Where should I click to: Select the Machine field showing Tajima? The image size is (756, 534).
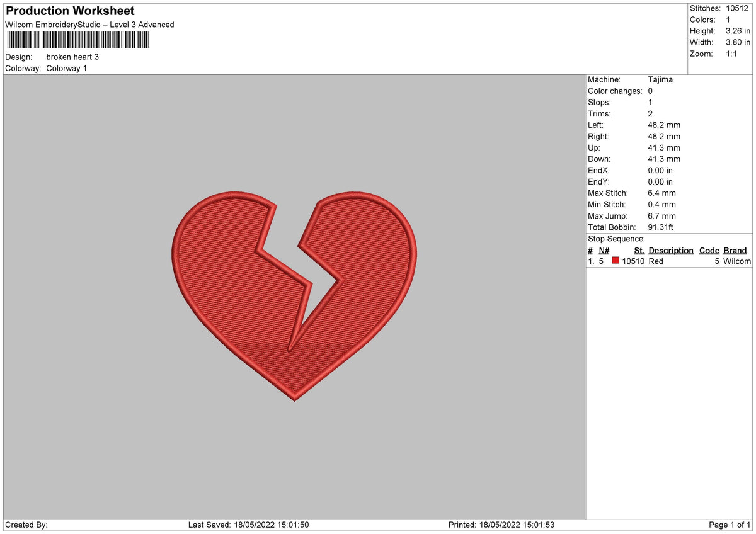661,79
